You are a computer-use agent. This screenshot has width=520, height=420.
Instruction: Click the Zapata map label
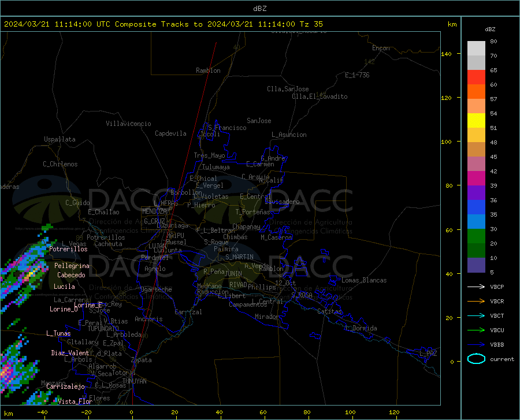[142, 360]
